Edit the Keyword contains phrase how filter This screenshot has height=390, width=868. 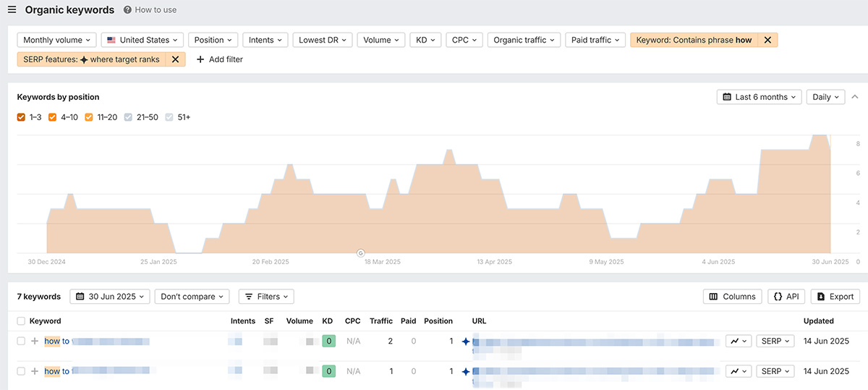pyautogui.click(x=694, y=41)
